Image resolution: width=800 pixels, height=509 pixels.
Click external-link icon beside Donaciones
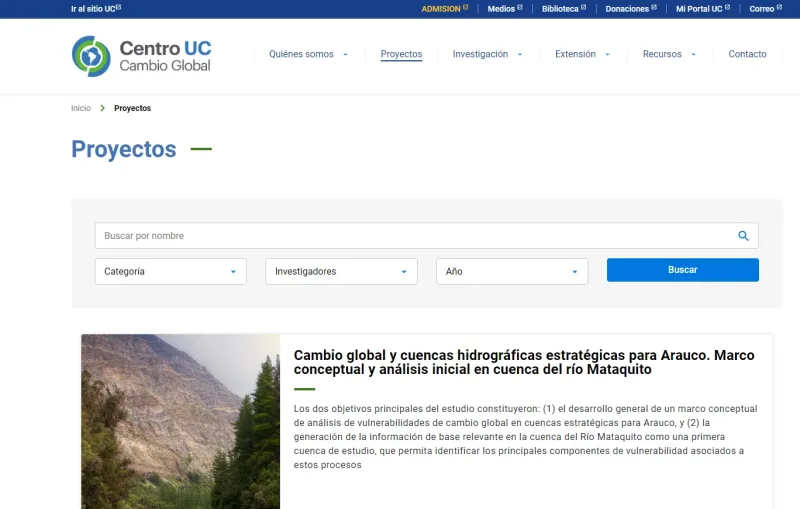click(x=654, y=7)
